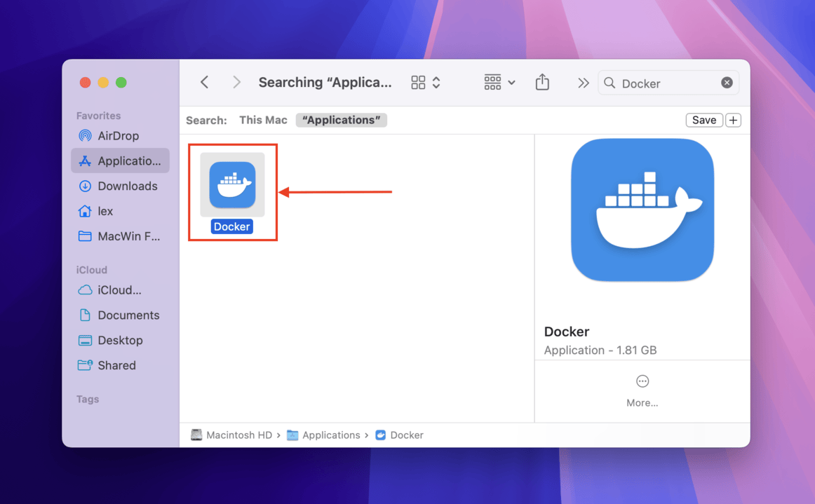
Task: Click the Application - 1.81 GB info text
Action: [600, 350]
